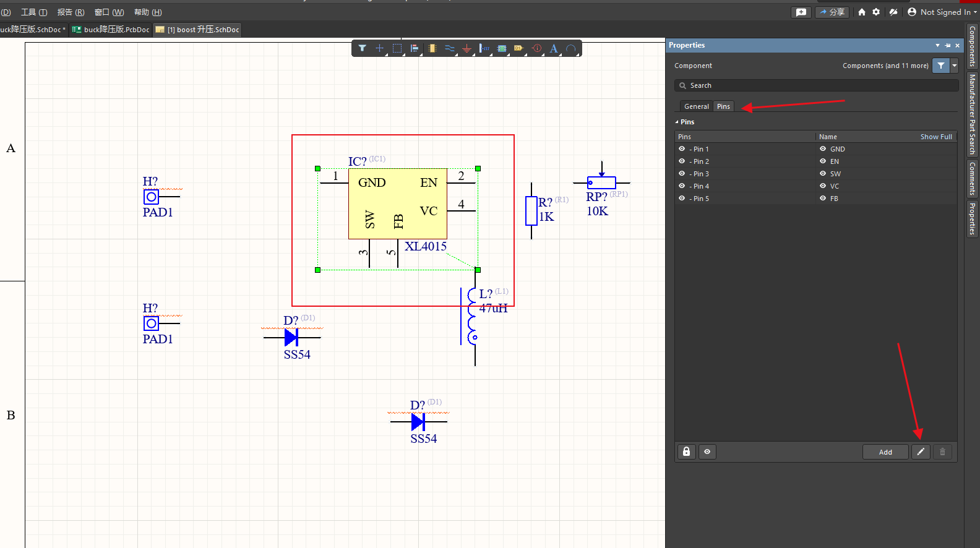Screen dimensions: 980x548
Task: Toggle visibility of Pin 1
Action: tap(682, 149)
